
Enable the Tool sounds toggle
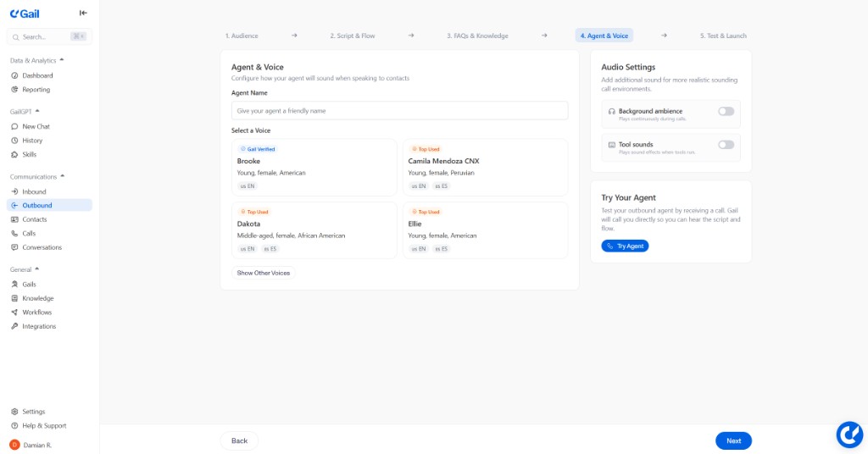726,144
